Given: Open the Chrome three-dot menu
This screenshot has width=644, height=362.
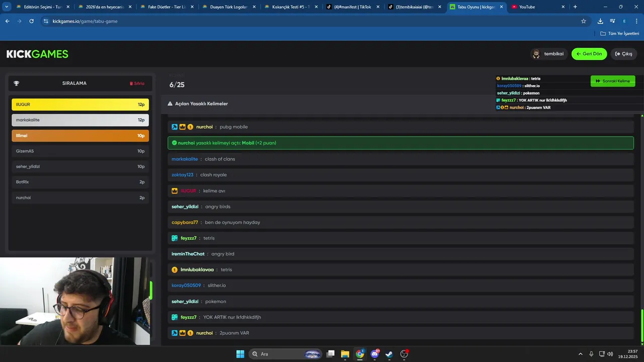Looking at the screenshot, I should (x=637, y=21).
